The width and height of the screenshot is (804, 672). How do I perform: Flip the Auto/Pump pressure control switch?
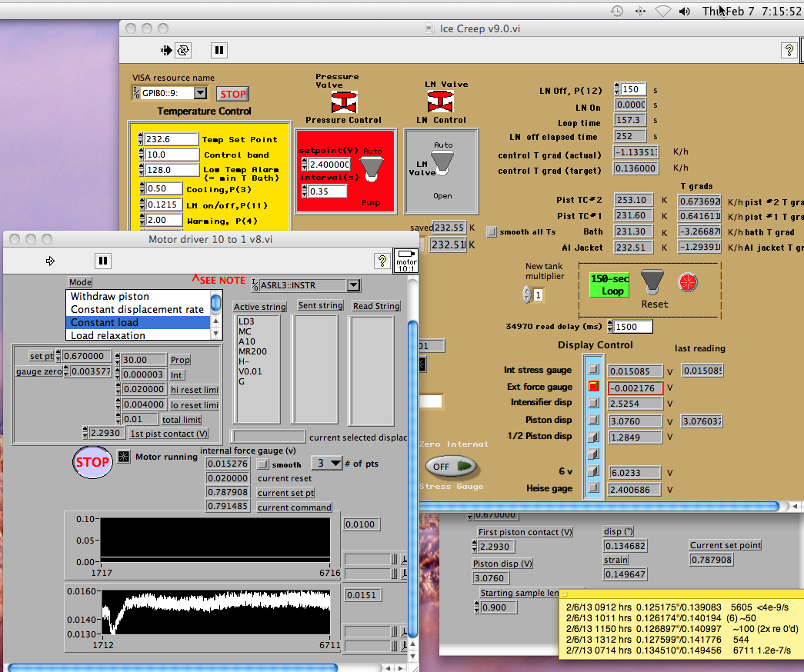pos(370,169)
